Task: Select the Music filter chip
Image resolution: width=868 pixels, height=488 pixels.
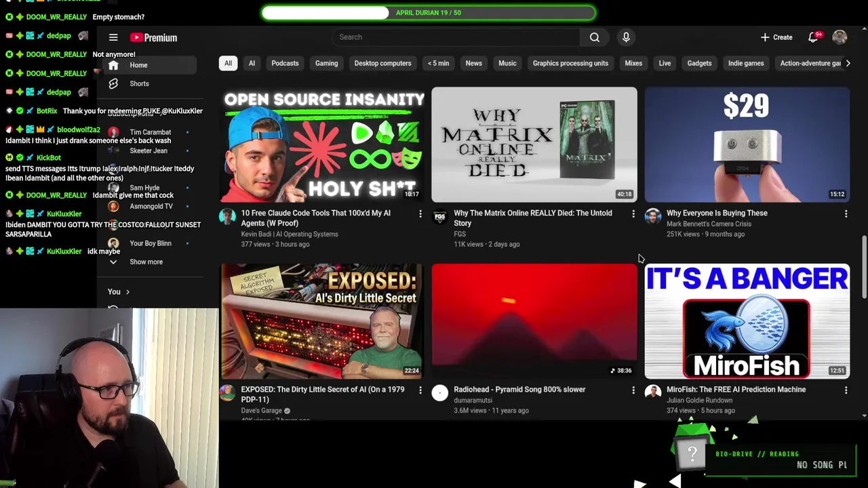Action: coord(507,63)
